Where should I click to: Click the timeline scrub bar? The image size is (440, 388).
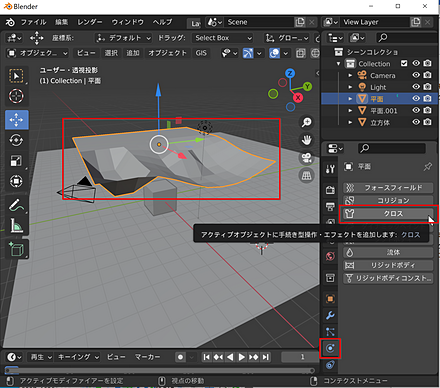pos(159,371)
